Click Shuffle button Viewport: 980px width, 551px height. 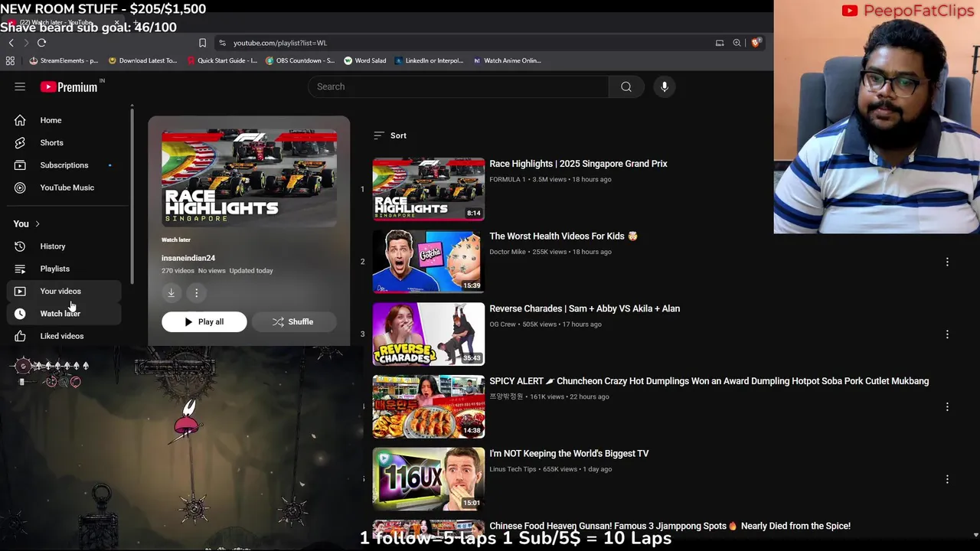click(x=293, y=322)
